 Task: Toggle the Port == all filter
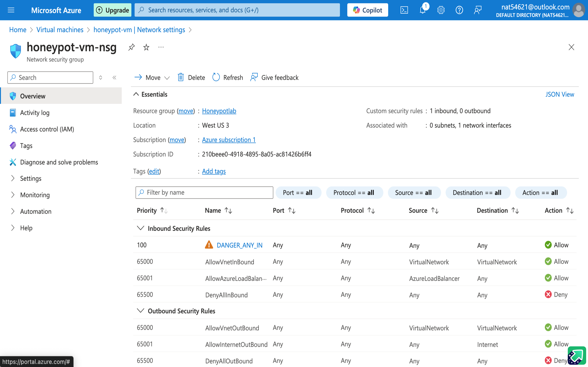298,192
